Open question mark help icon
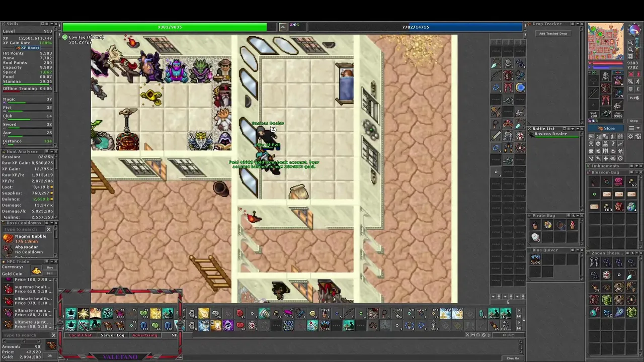This screenshot has height=362, width=644. pos(613,144)
